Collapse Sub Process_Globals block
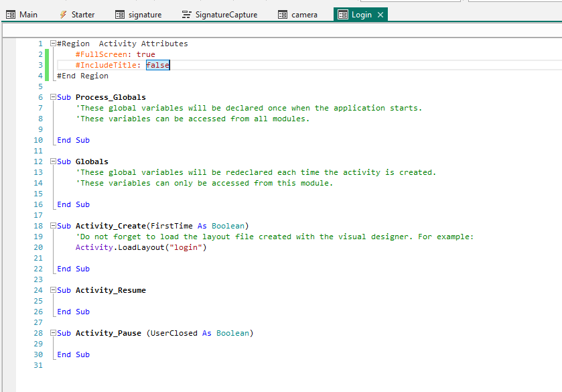Image resolution: width=562 pixels, height=392 pixels. click(x=53, y=97)
